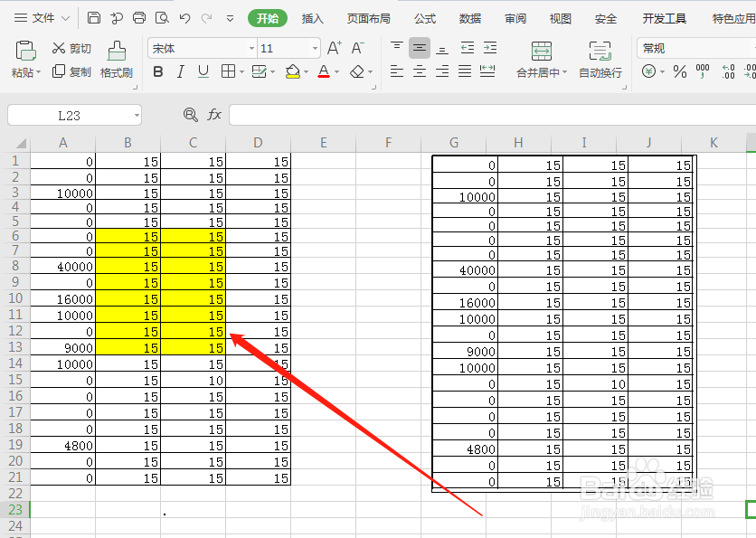Viewport: 756px width, 538px height.
Task: Click the Save icon in quick access toolbar
Action: click(93, 18)
